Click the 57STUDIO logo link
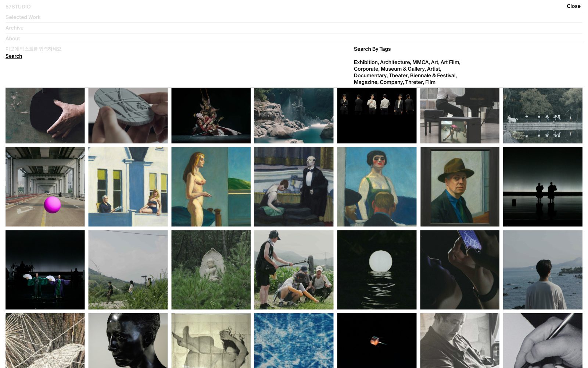 (18, 7)
